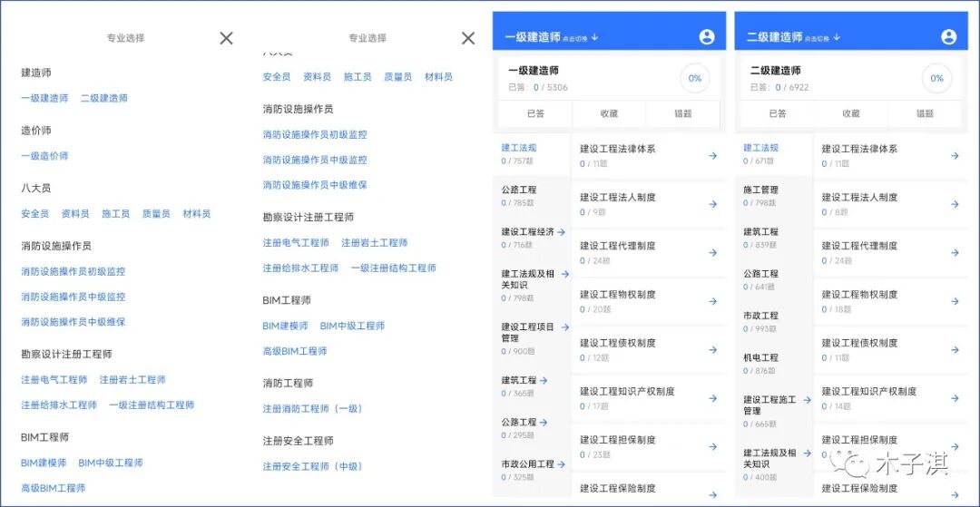Tap arrow beside 建设工程担保制度 0/23 row
Image resolution: width=980 pixels, height=507 pixels.
712,447
